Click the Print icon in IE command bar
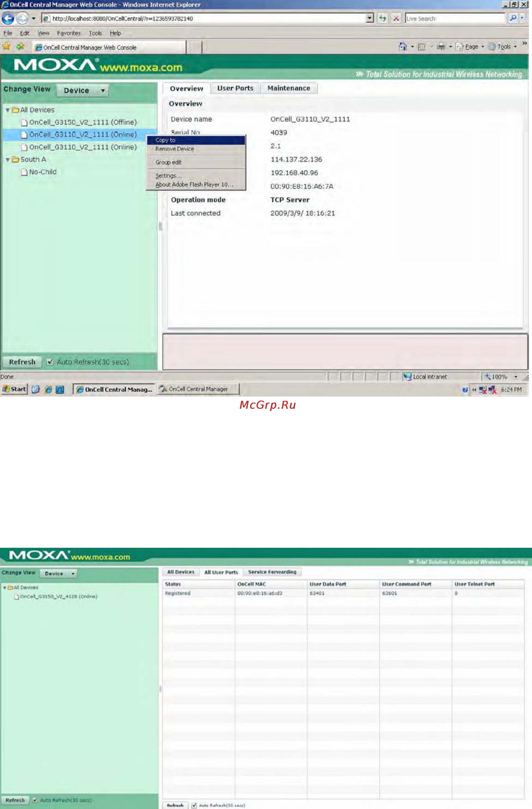This screenshot has width=532, height=809. click(x=441, y=47)
